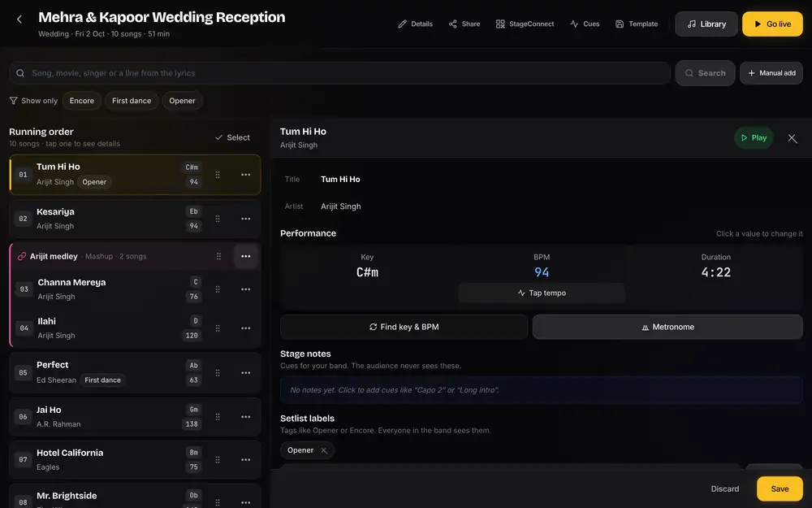Select the Perfect song row
The image size is (812, 508).
point(135,373)
